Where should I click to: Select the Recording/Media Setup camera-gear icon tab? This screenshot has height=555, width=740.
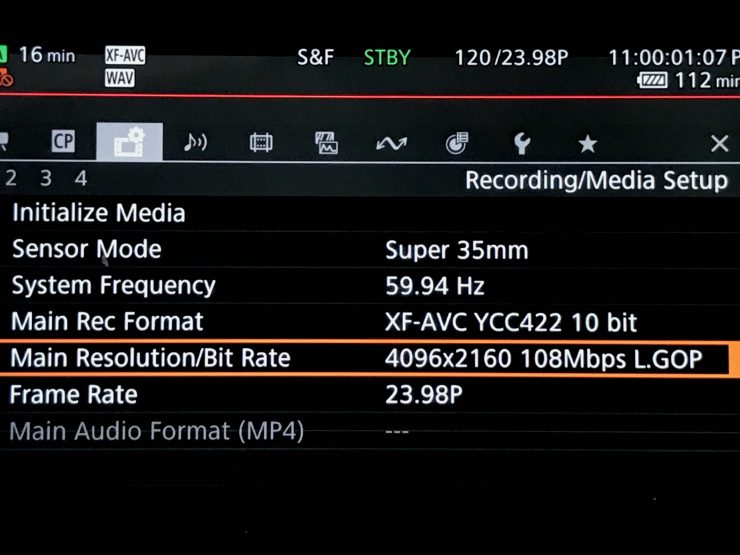click(129, 142)
